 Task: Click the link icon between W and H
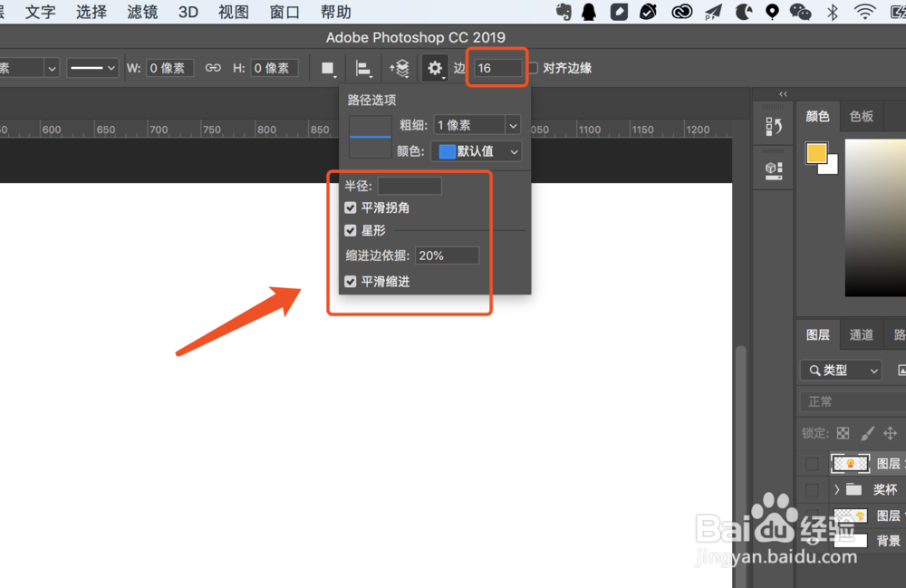click(x=213, y=67)
